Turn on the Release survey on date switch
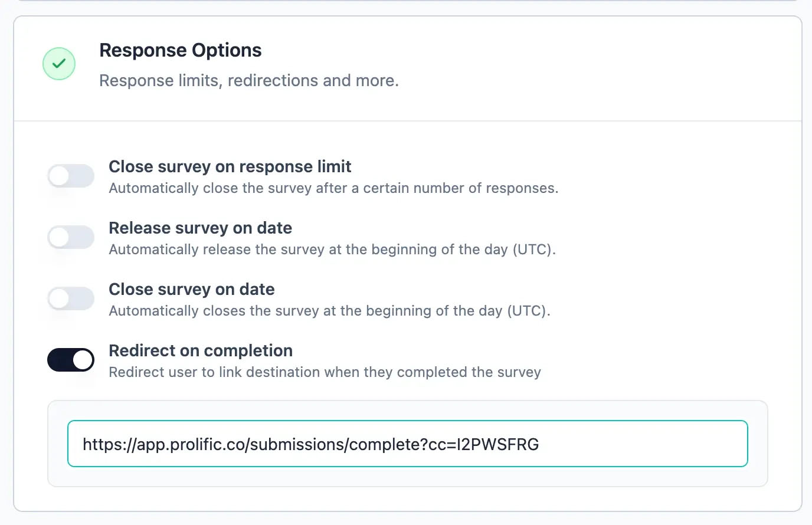This screenshot has width=812, height=525. click(x=71, y=237)
